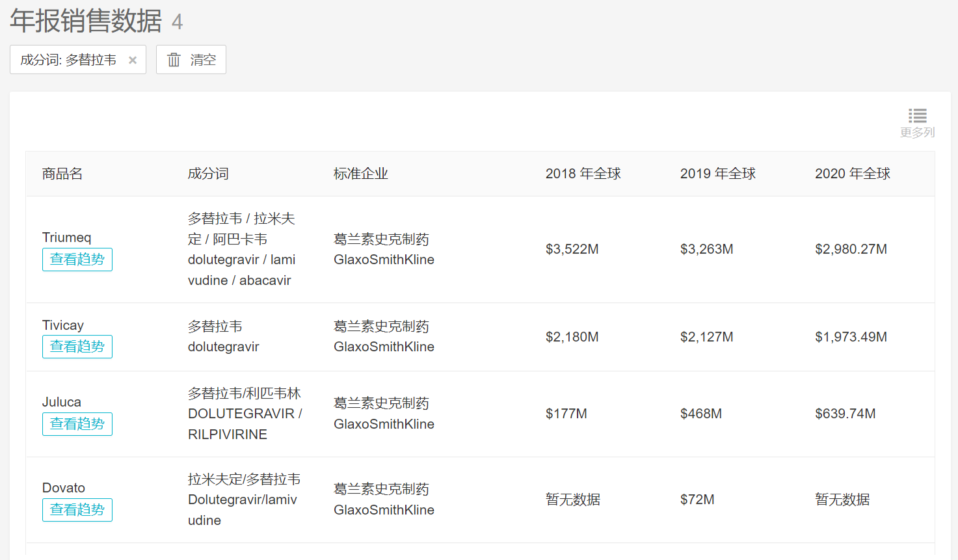Click GlaxoSmithKline company in Dovato row

click(x=384, y=510)
